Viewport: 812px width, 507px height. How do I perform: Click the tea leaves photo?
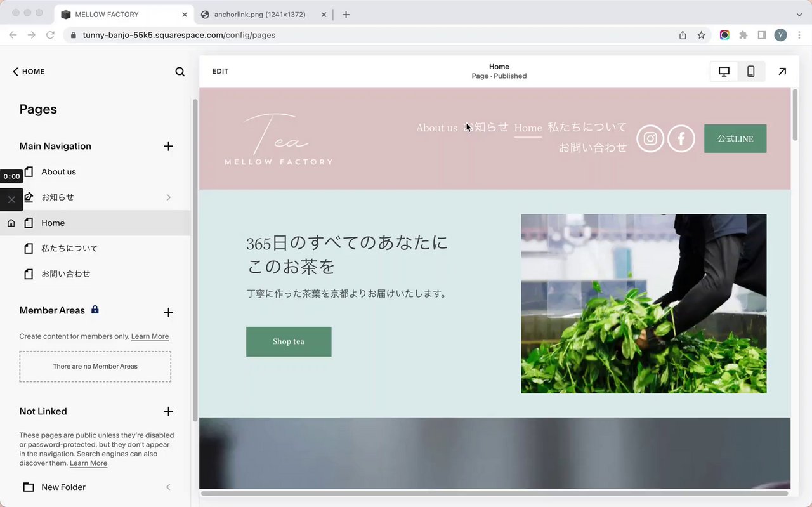coord(643,303)
